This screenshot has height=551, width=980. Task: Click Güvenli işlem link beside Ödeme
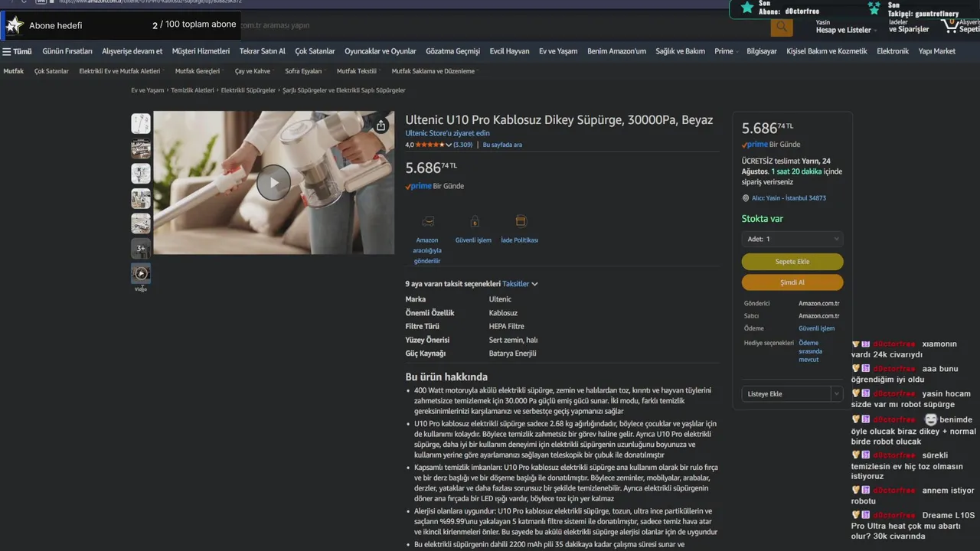point(816,328)
